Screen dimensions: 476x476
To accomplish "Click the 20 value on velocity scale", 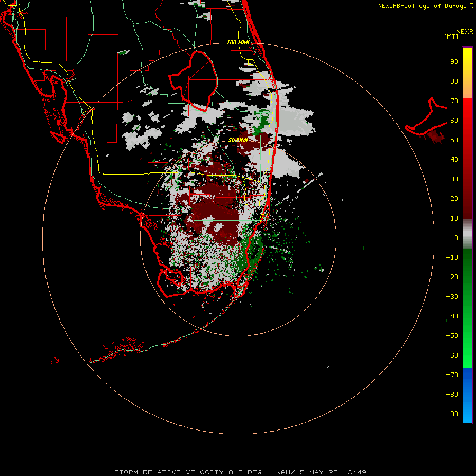I will (x=454, y=199).
